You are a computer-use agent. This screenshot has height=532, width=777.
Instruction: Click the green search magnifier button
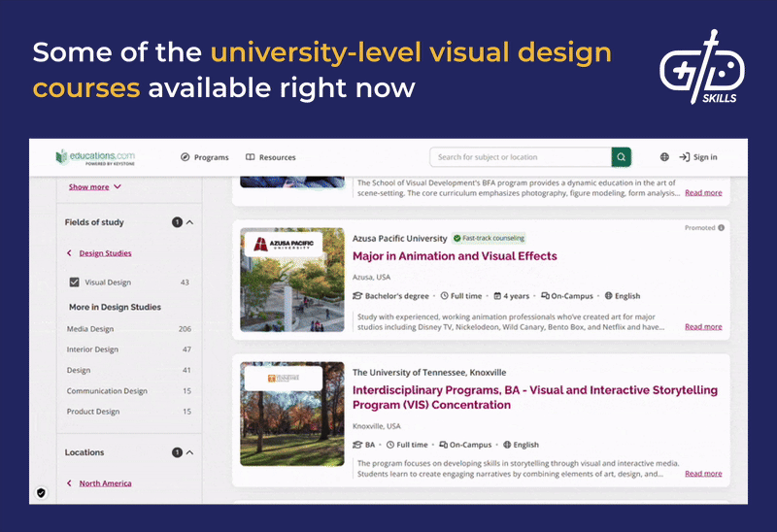point(621,157)
